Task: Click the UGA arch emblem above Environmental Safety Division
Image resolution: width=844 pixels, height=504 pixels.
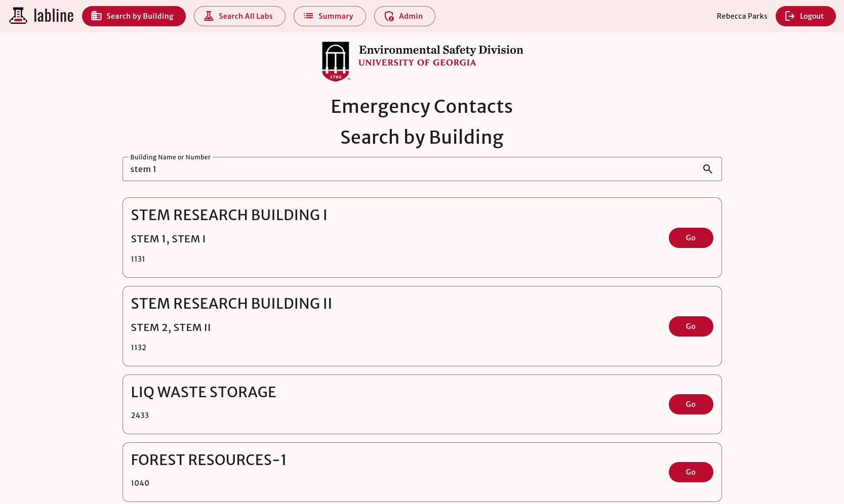Action: coord(335,60)
